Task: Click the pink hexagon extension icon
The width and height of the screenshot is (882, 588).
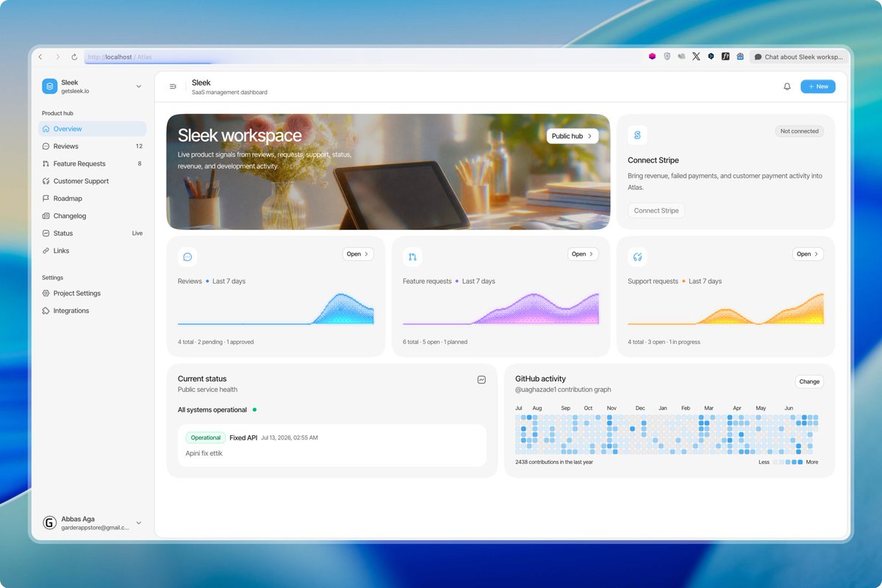Action: click(x=652, y=57)
